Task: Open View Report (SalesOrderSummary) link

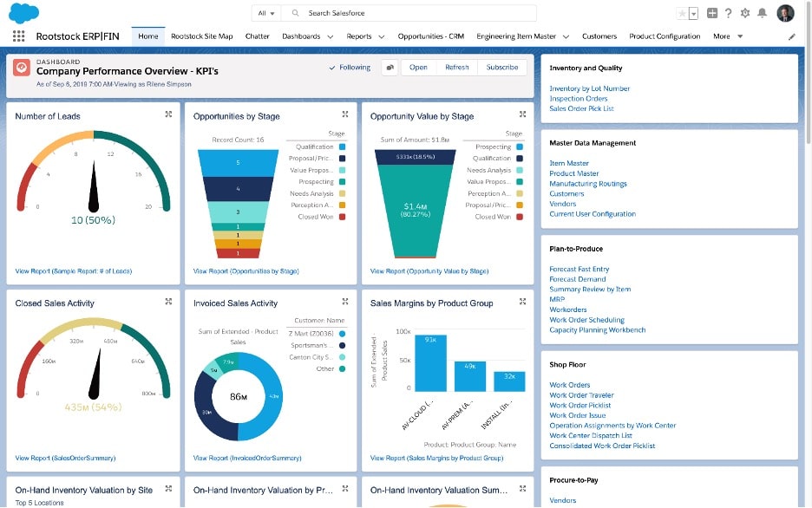Action: tap(65, 458)
